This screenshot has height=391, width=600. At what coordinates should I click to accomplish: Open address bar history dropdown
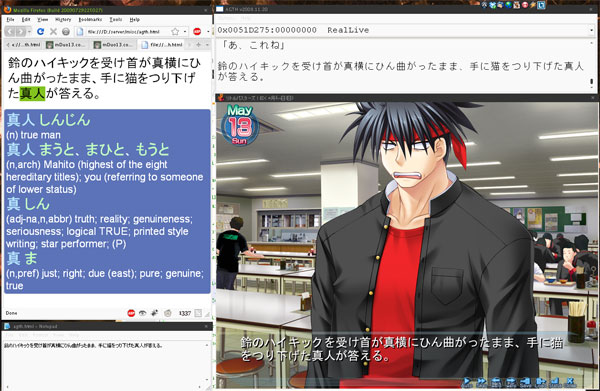(185, 32)
